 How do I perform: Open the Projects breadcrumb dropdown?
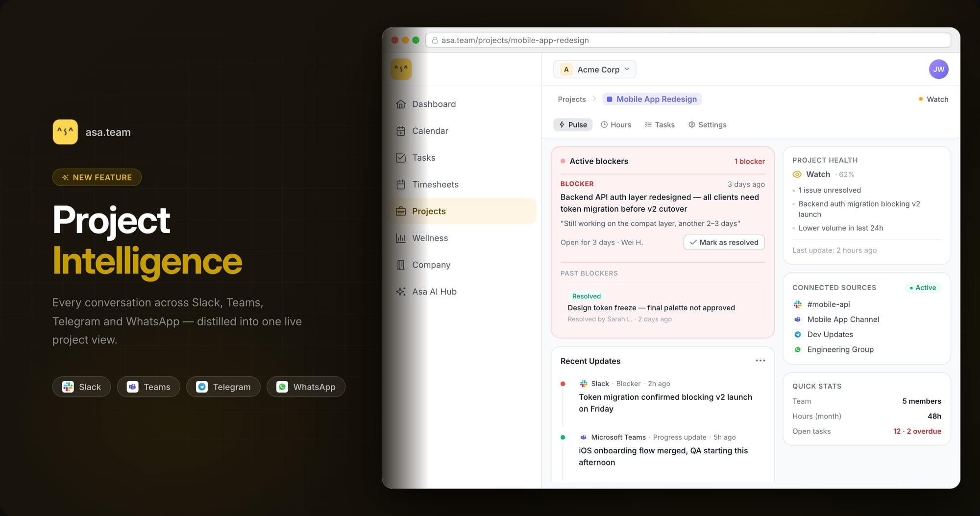point(571,99)
